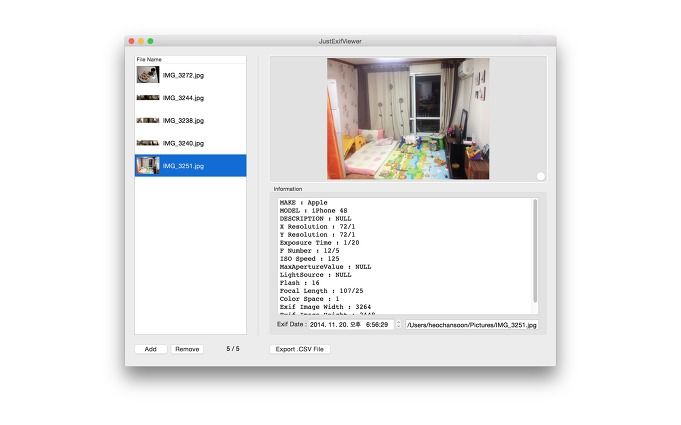Click the 'Flash : 16' line

click(x=299, y=283)
